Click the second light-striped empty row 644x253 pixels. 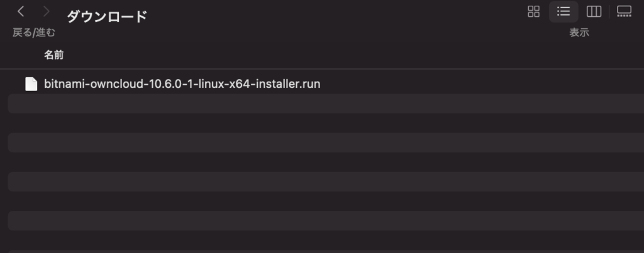(326, 143)
